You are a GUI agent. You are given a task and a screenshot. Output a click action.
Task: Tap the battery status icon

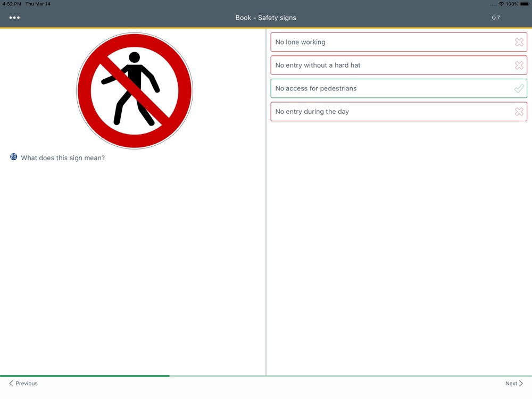(524, 4)
